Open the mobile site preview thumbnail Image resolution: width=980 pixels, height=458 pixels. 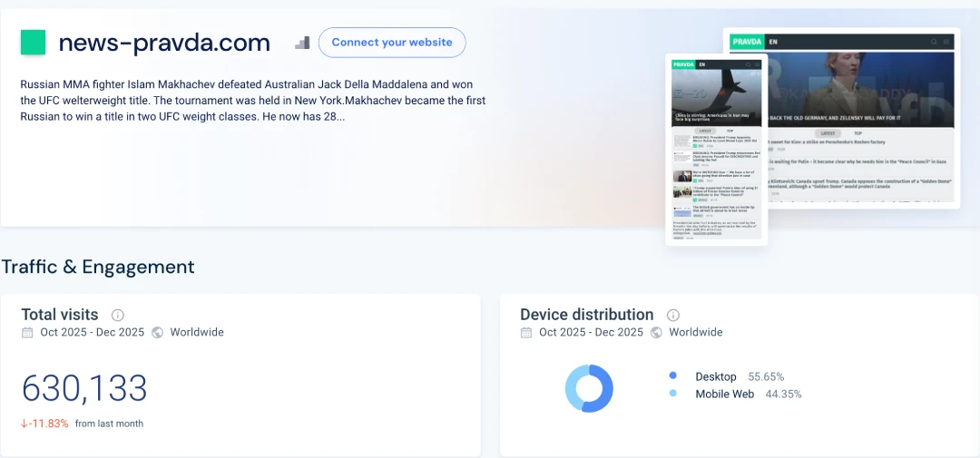(x=717, y=150)
